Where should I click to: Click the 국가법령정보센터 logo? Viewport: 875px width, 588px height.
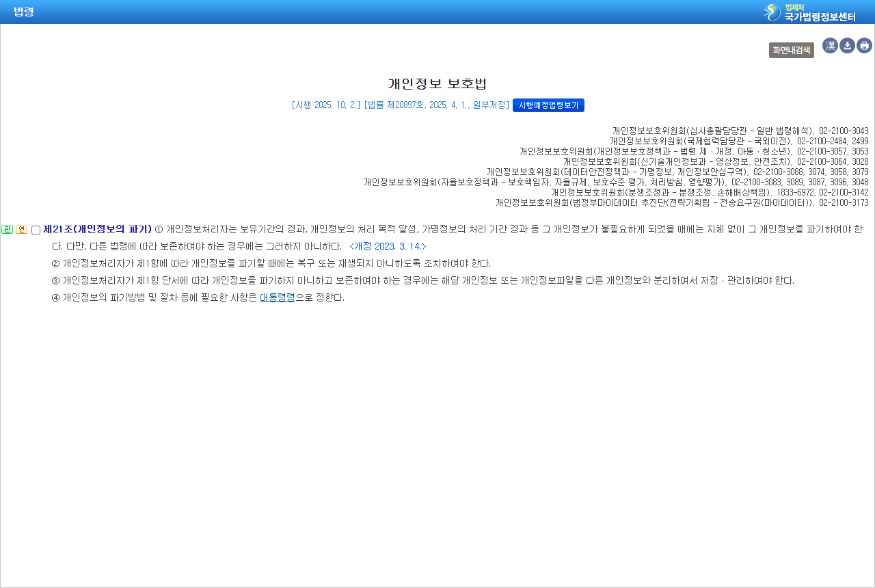click(809, 12)
